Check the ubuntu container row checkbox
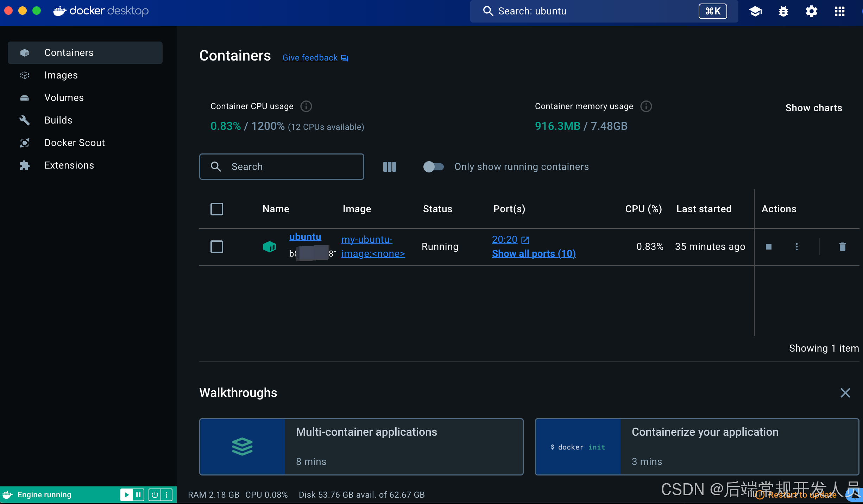The height and width of the screenshot is (504, 863). click(217, 247)
